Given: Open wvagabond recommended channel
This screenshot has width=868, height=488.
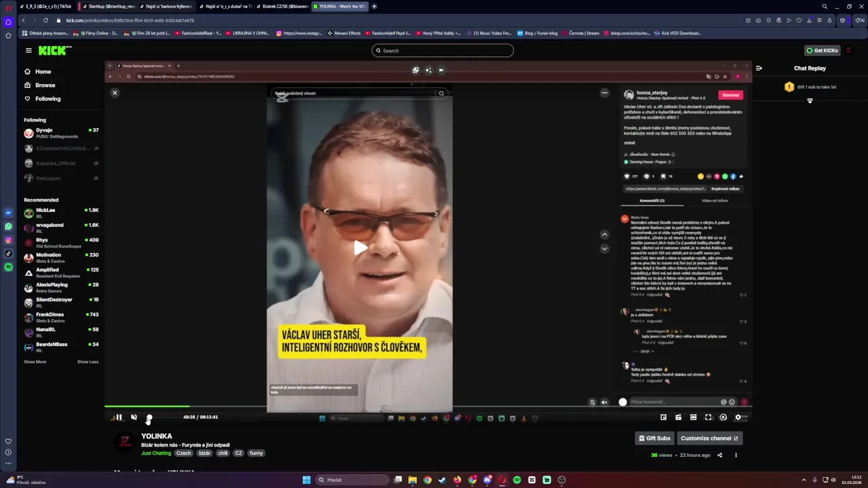Looking at the screenshot, I should coord(61,228).
